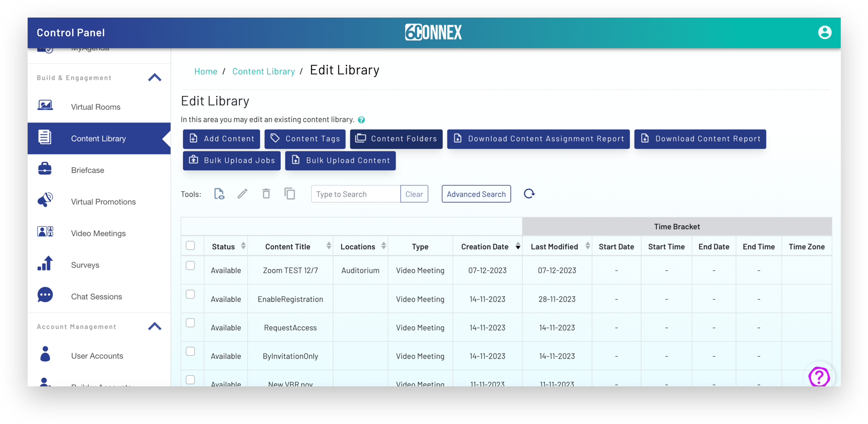Click the Virtual Promotions megaphone icon
The width and height of the screenshot is (868, 424).
pyautogui.click(x=45, y=200)
